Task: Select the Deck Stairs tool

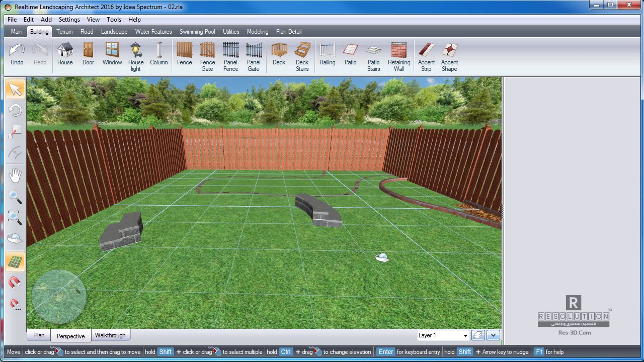Action: (302, 57)
